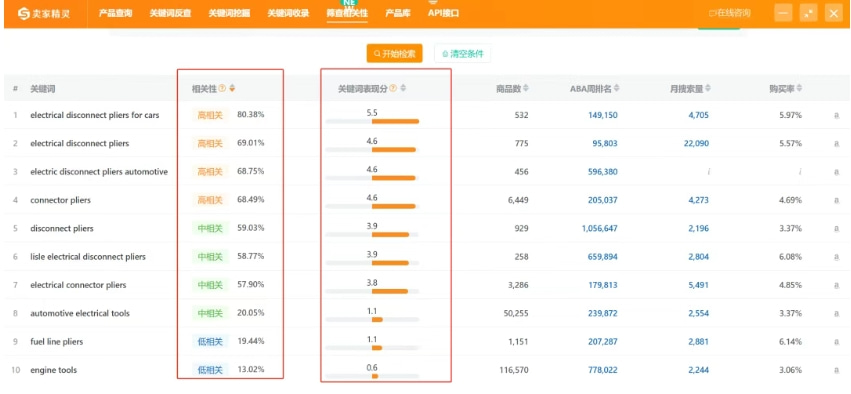The width and height of the screenshot is (851, 394).
Task: Click ABA rank 95,803
Action: click(605, 144)
